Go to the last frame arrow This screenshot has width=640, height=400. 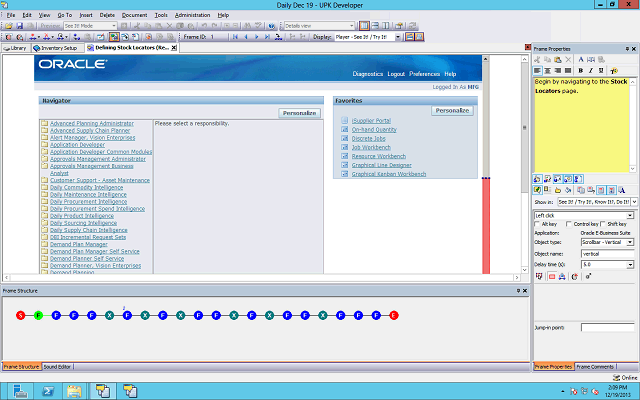point(267,37)
